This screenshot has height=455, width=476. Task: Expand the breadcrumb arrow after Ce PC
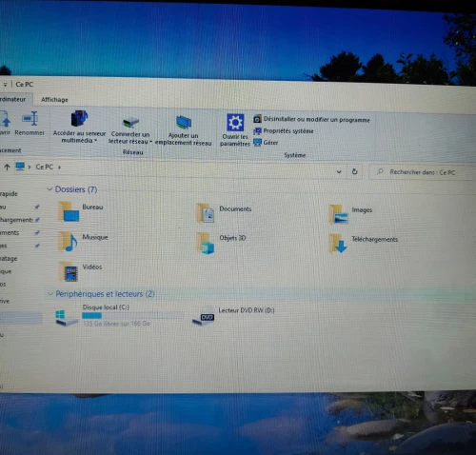click(x=59, y=168)
